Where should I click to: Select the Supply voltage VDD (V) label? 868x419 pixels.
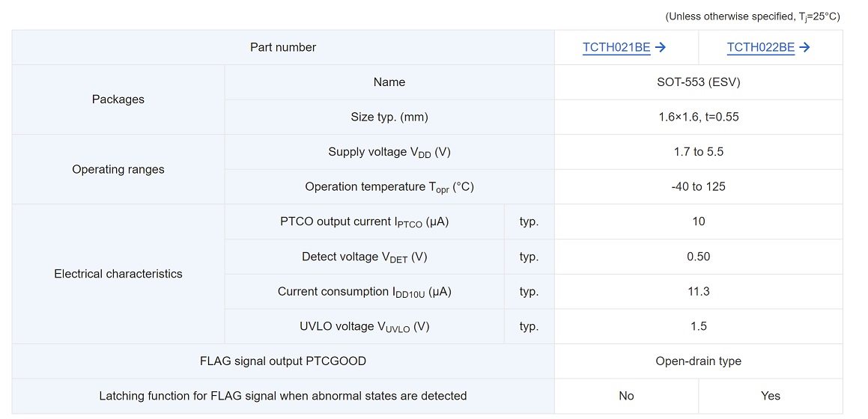pyautogui.click(x=389, y=152)
